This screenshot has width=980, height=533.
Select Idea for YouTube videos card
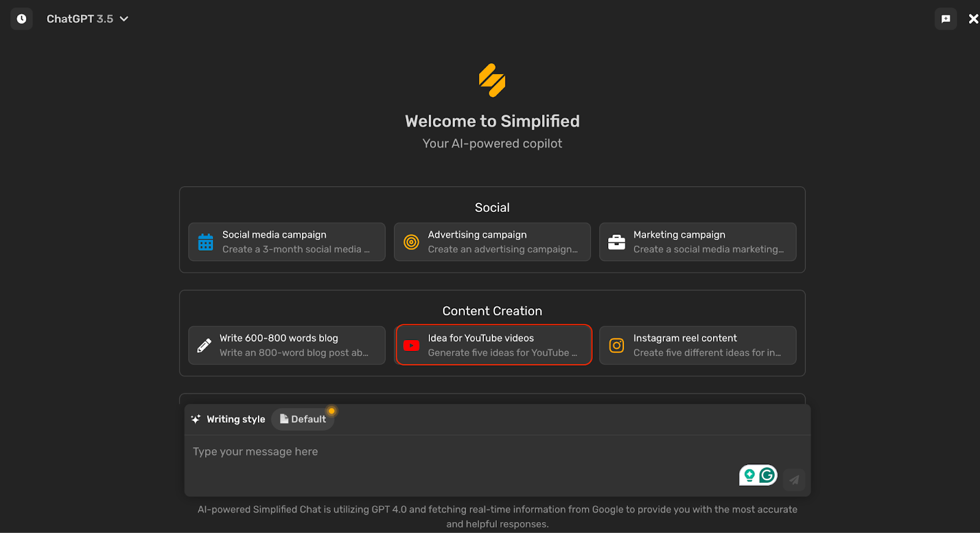494,345
